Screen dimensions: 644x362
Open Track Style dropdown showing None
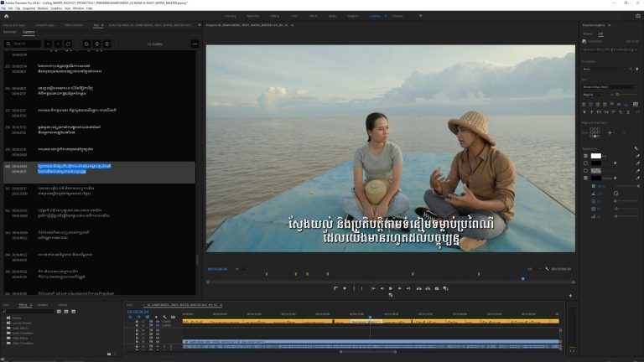tap(605, 69)
